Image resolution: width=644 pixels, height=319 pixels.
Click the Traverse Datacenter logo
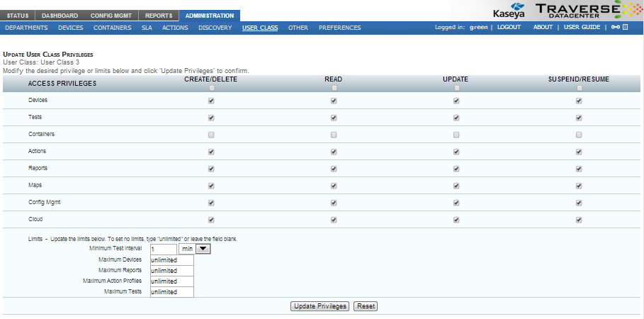point(585,10)
